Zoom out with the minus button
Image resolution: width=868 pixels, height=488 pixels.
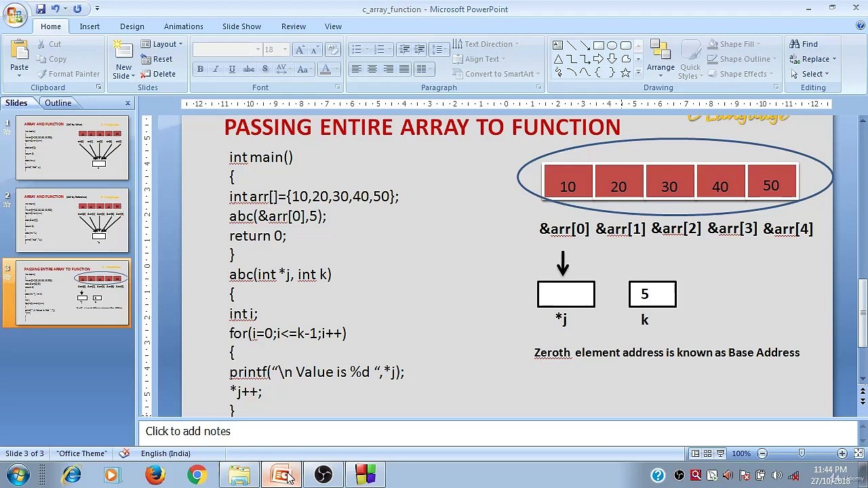point(762,453)
